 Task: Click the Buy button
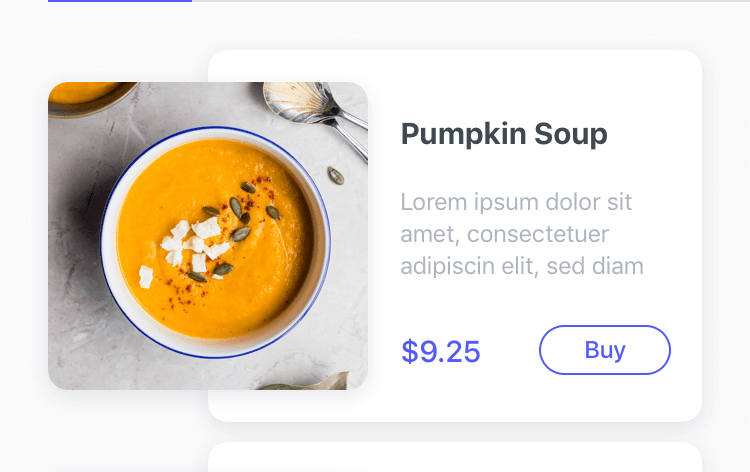pyautogui.click(x=605, y=350)
